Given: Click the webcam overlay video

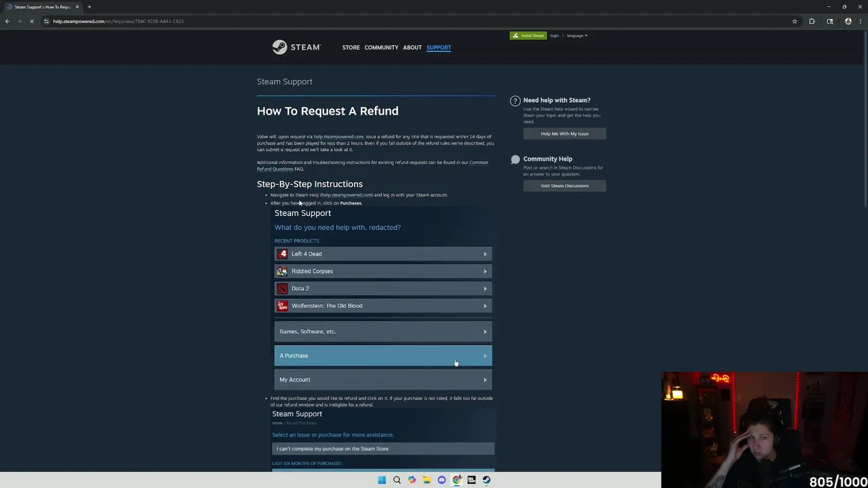Looking at the screenshot, I should point(764,430).
